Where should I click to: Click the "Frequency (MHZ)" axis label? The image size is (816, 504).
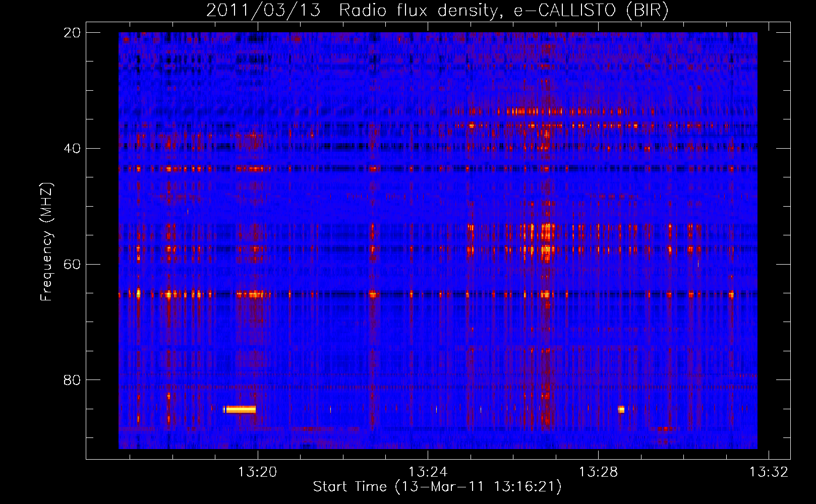click(46, 242)
